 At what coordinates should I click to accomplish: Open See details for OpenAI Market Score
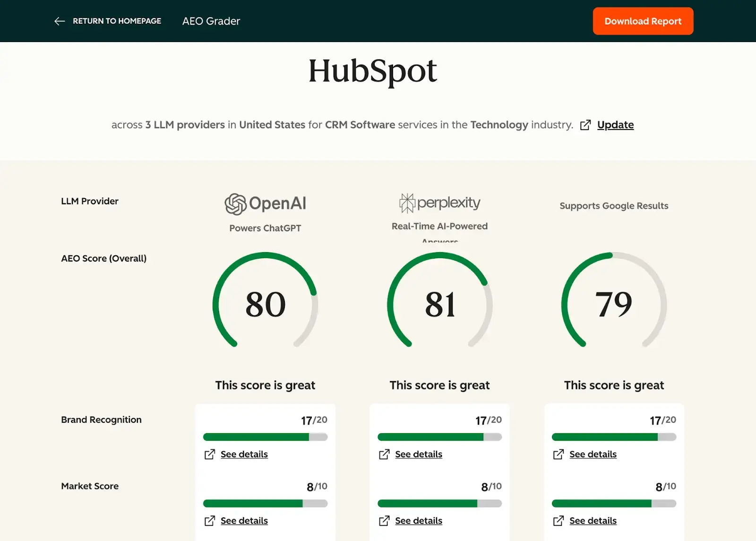tap(244, 521)
